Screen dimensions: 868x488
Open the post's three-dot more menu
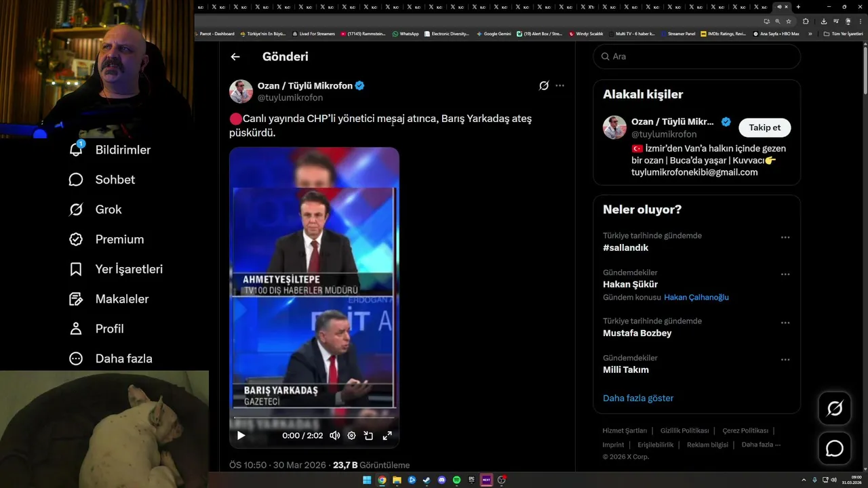[x=559, y=85]
